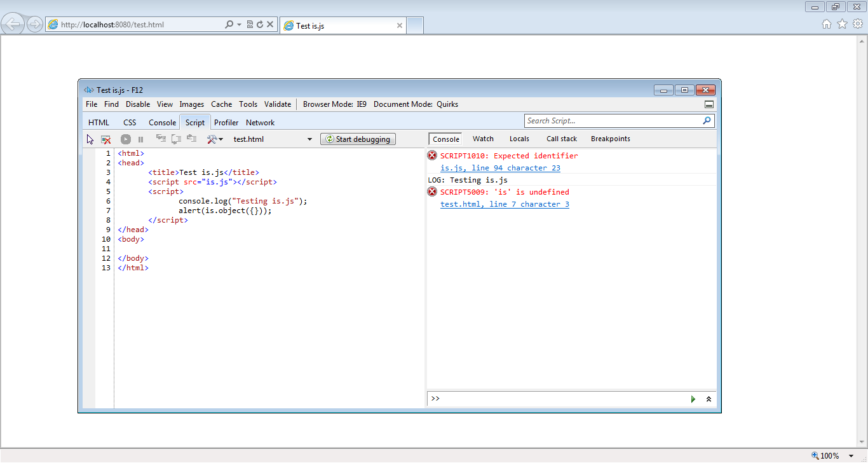Image resolution: width=868 pixels, height=463 pixels.
Task: Open a new browser tab
Action: pos(414,25)
